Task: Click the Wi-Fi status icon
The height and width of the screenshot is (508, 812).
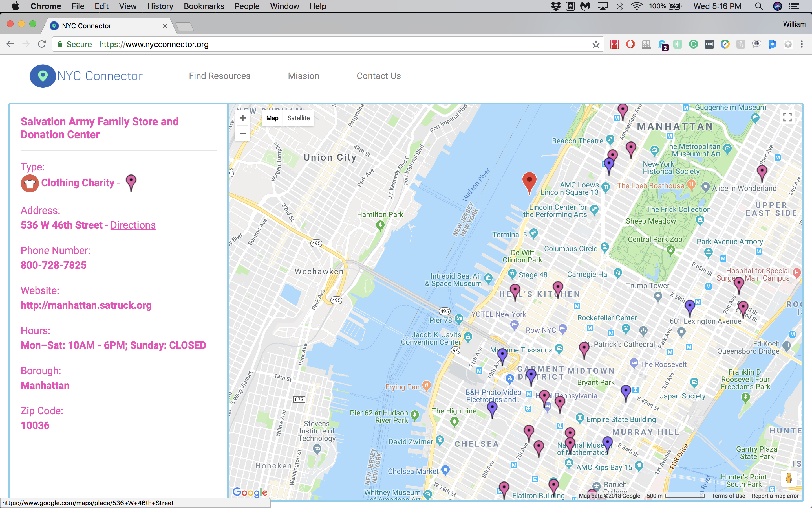Action: tap(637, 6)
